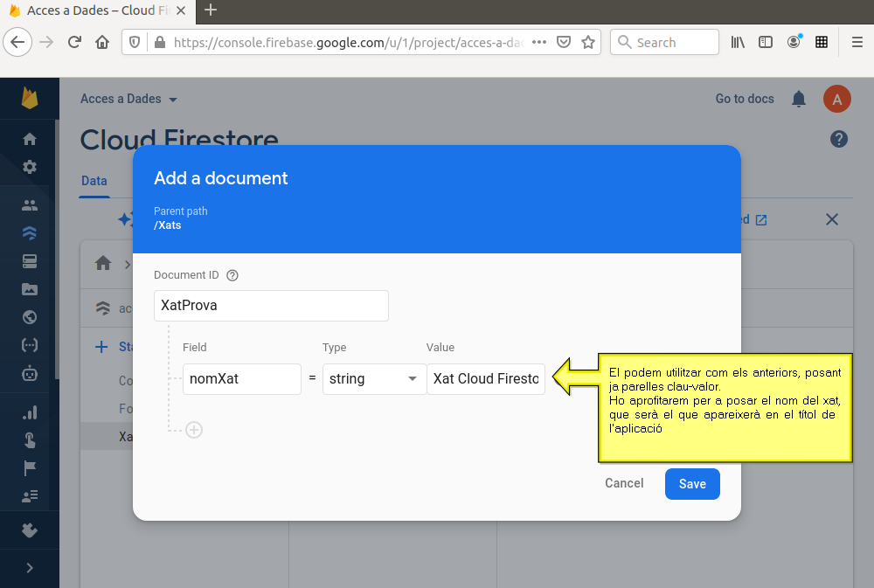Bookmark this page with star icon

click(x=587, y=42)
